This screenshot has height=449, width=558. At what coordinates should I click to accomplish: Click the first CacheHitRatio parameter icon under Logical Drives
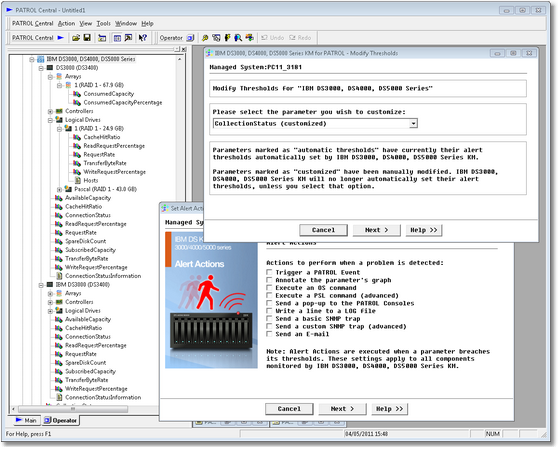pos(77,137)
